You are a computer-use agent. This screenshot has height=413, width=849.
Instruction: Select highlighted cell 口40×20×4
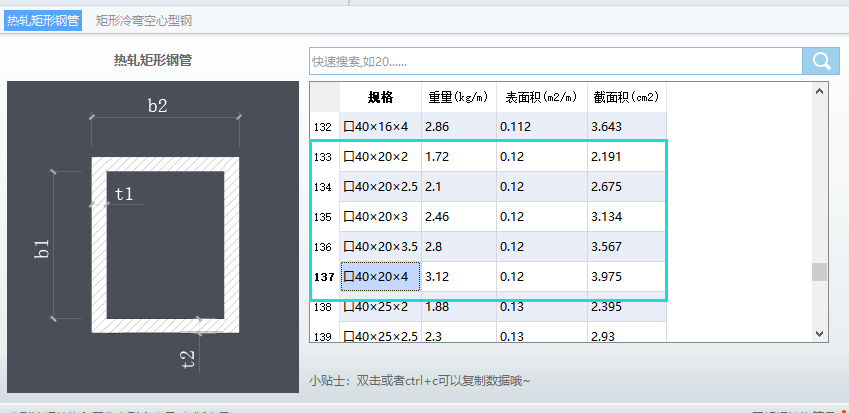tap(381, 277)
